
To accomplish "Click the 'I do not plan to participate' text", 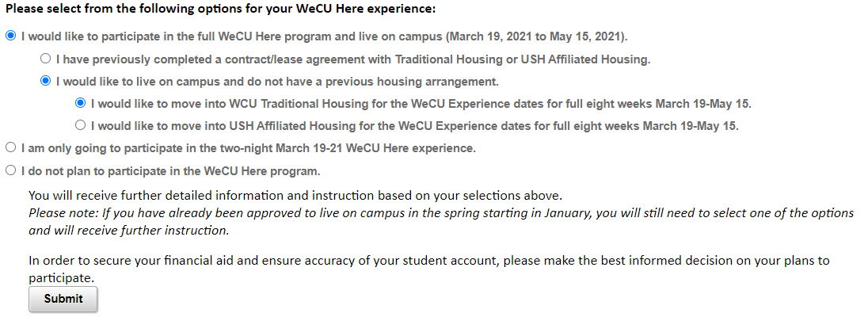I will 170,170.
